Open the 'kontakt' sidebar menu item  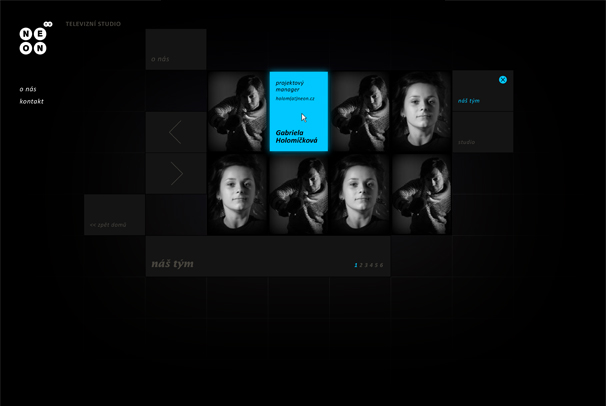pos(32,101)
